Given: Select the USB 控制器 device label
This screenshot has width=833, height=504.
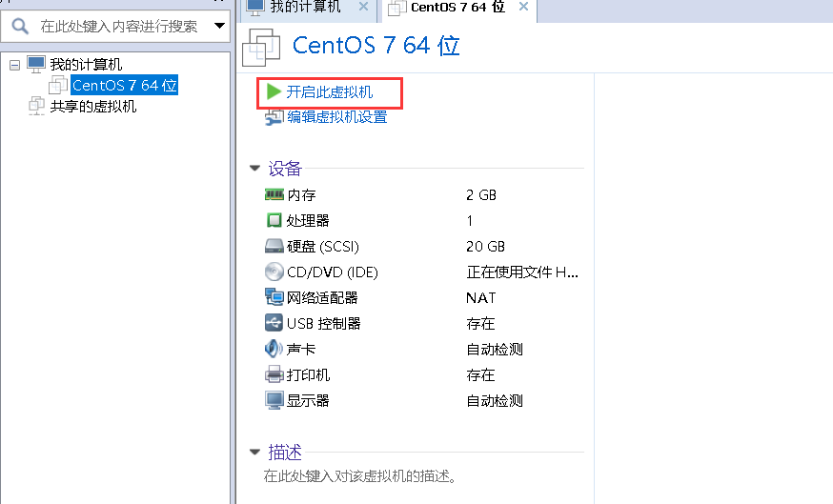Looking at the screenshot, I should click(x=323, y=323).
